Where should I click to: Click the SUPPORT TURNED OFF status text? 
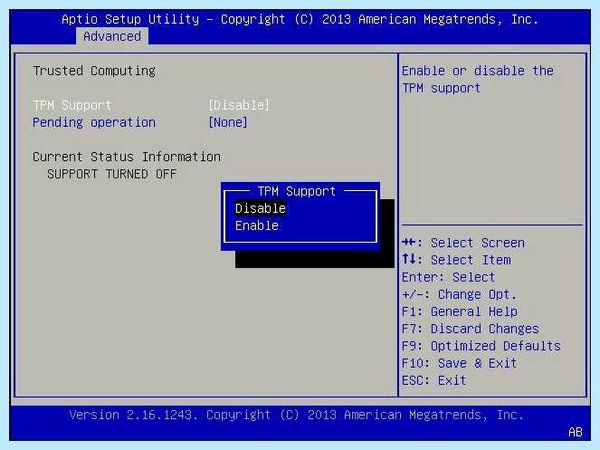pos(112,174)
